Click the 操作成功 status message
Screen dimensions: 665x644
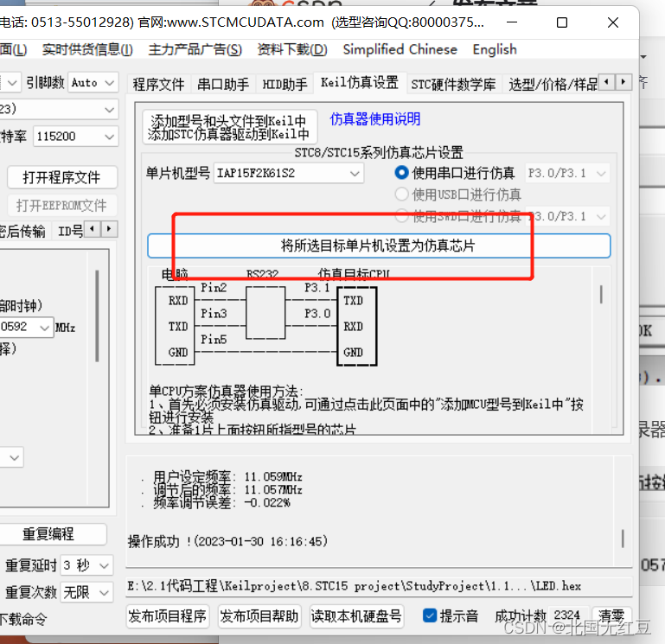(227, 541)
